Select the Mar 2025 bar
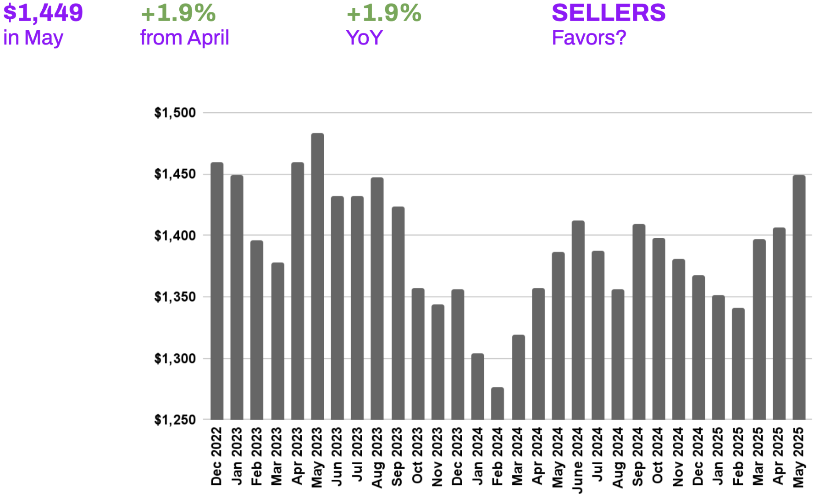Viewport: 819px width, 504px height. [759, 329]
